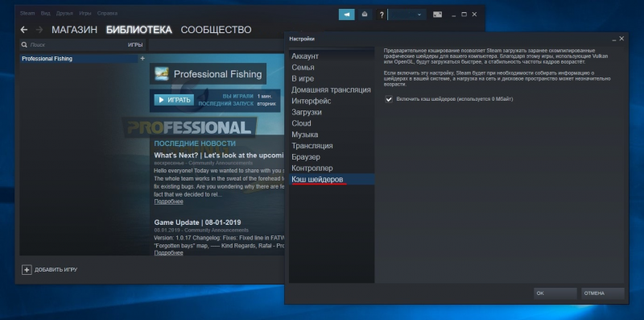Click the search magnifier icon in library

[x=24, y=45]
